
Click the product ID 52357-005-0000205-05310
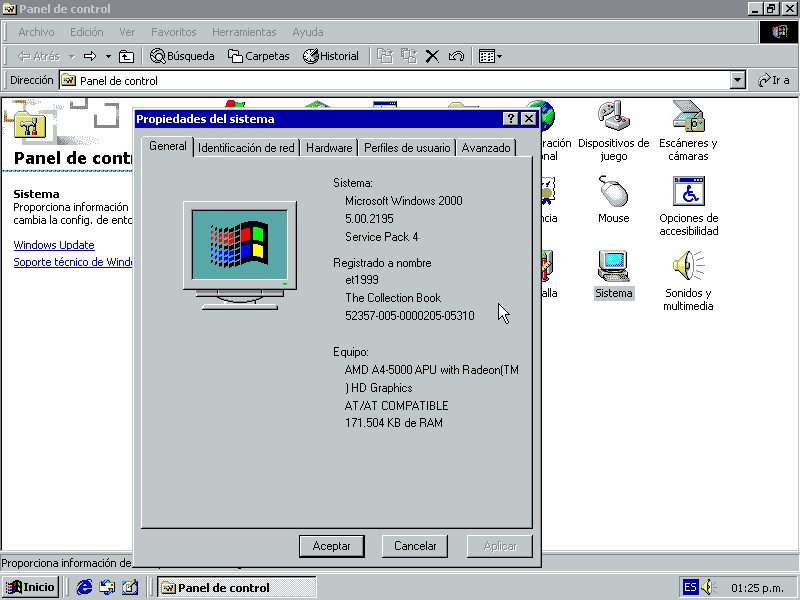tap(410, 316)
